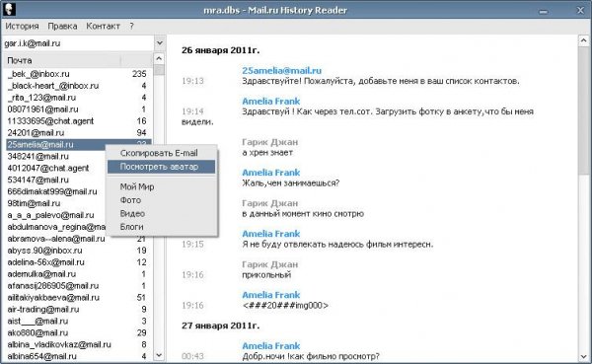This screenshot has height=364, width=592.
Task: Click chat history scroll up arrow
Action: click(x=583, y=40)
